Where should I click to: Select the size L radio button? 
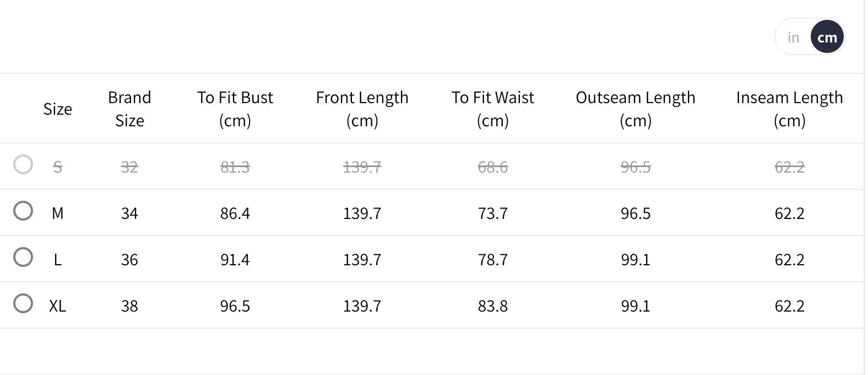[x=23, y=257]
